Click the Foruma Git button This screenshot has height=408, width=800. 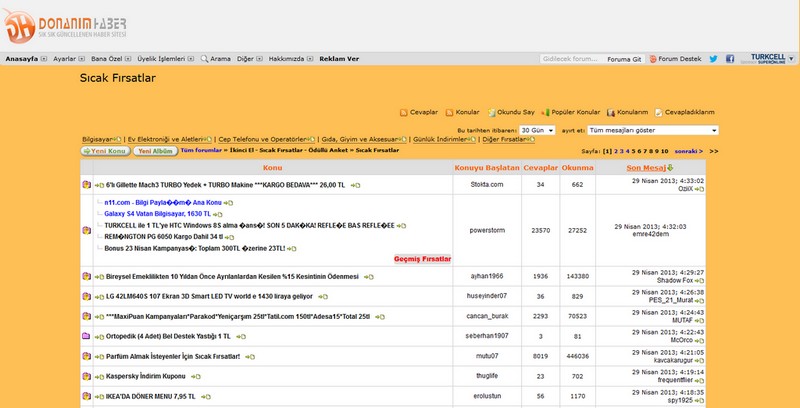coord(624,59)
